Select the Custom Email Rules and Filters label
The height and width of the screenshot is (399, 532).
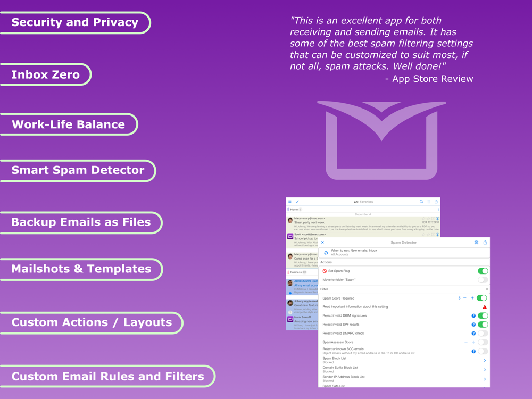point(107,377)
